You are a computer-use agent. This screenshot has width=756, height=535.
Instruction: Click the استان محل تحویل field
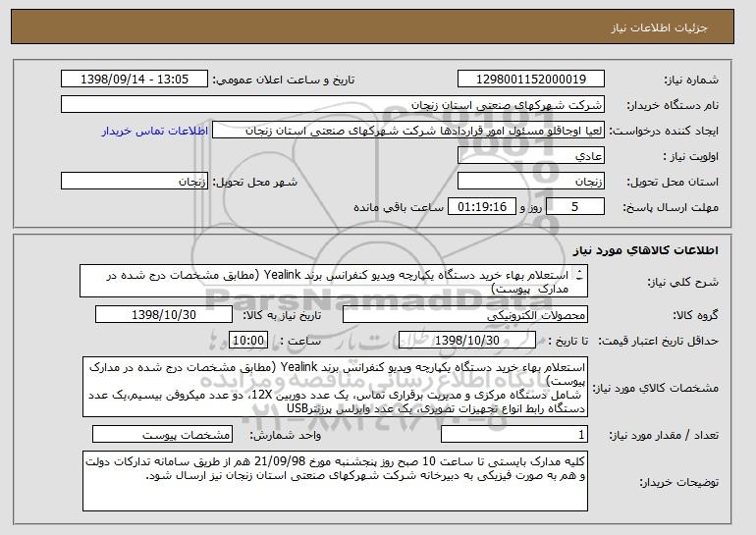531,182
